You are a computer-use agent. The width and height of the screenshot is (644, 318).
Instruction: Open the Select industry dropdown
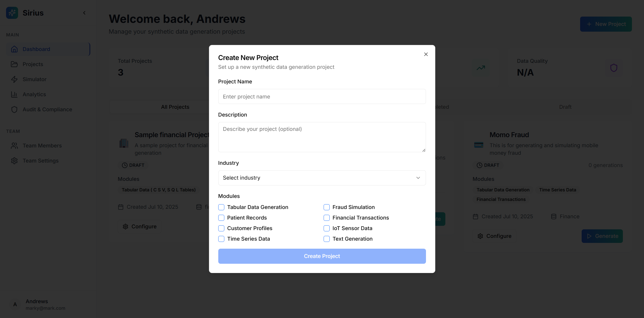coord(322,178)
